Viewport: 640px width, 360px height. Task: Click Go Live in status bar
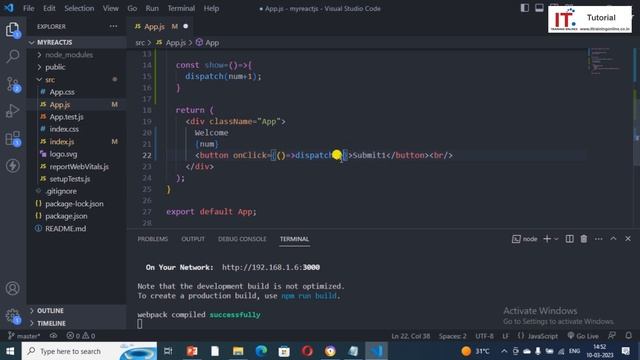(583, 336)
